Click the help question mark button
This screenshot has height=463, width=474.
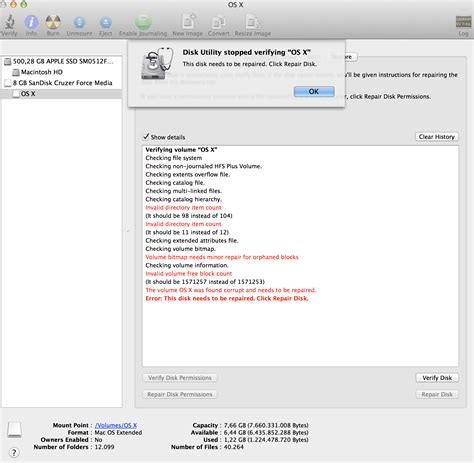tap(14, 453)
